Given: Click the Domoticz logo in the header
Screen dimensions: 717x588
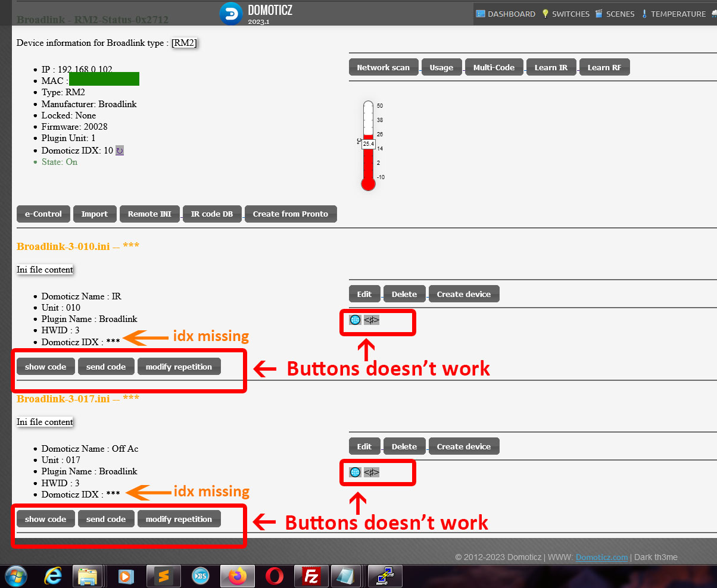Looking at the screenshot, I should 231,14.
